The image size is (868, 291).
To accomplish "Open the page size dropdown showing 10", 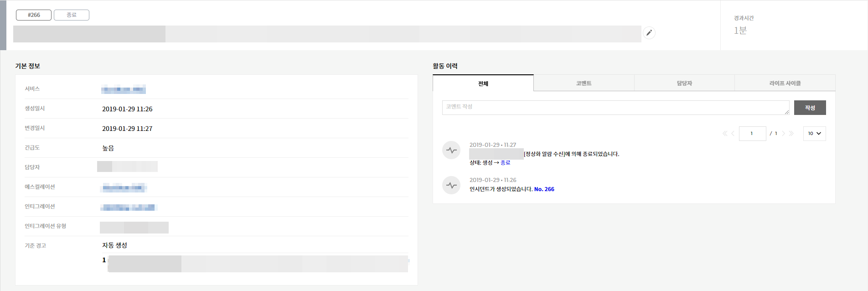I will [814, 134].
